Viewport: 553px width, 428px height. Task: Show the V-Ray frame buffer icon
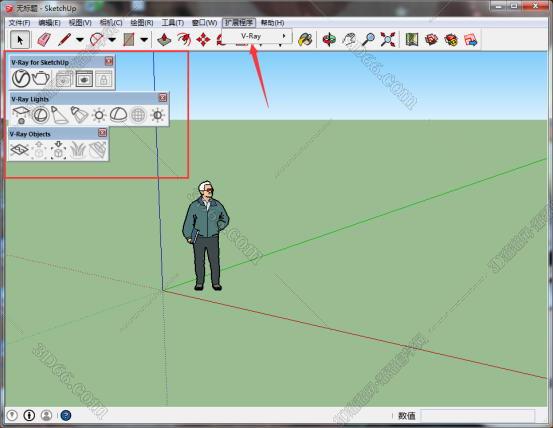tap(84, 78)
